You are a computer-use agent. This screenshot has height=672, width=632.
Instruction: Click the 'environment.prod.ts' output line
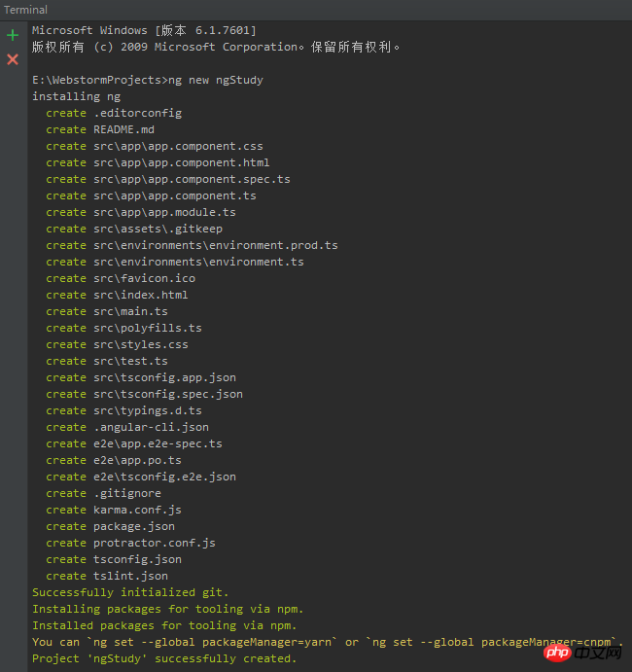(192, 245)
